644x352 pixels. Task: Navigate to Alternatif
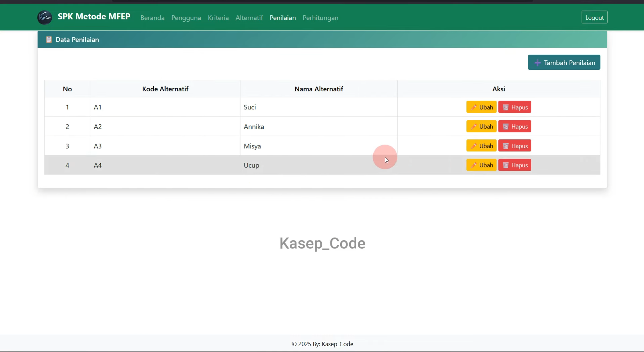click(x=249, y=18)
